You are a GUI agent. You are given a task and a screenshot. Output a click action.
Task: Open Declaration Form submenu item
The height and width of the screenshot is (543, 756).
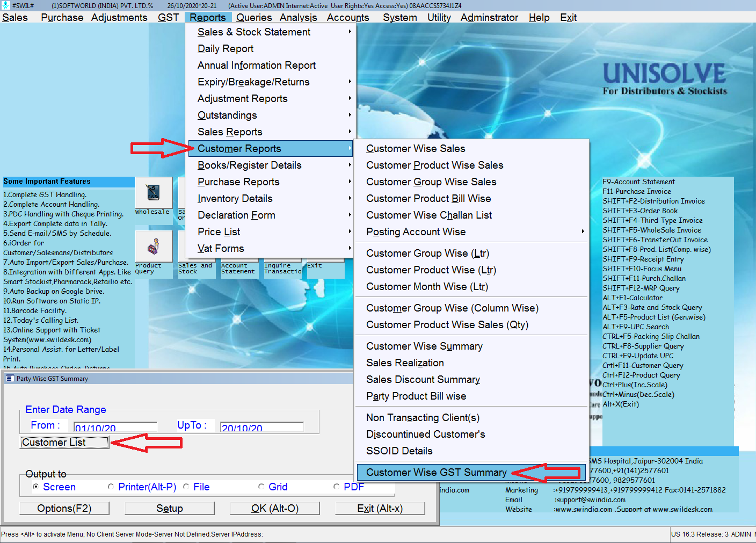click(271, 215)
